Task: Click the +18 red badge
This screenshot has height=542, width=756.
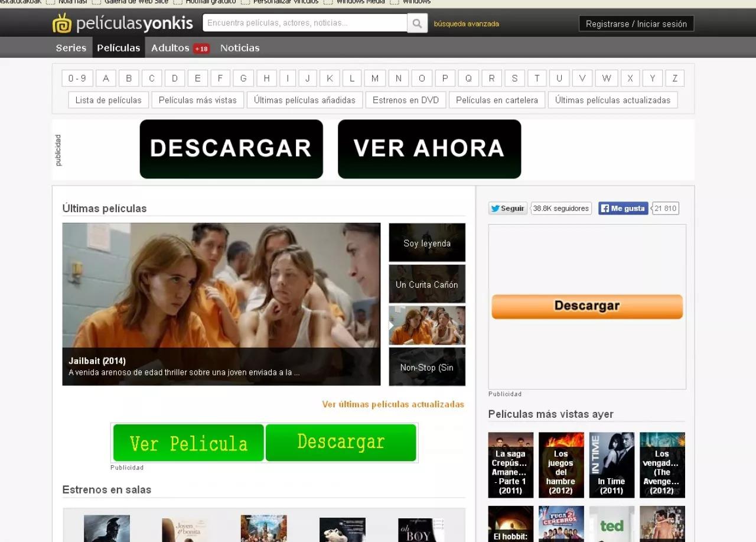Action: point(201,48)
